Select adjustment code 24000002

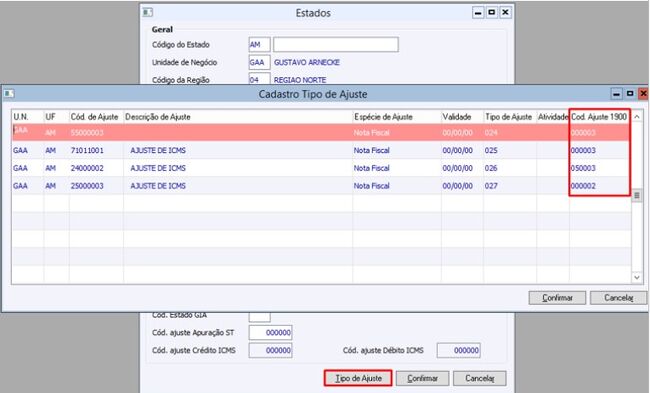pos(87,168)
